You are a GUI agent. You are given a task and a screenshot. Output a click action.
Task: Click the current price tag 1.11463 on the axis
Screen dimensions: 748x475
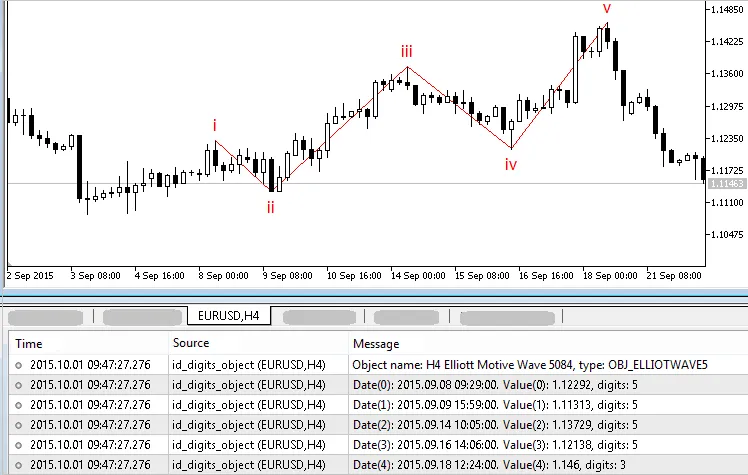point(726,185)
